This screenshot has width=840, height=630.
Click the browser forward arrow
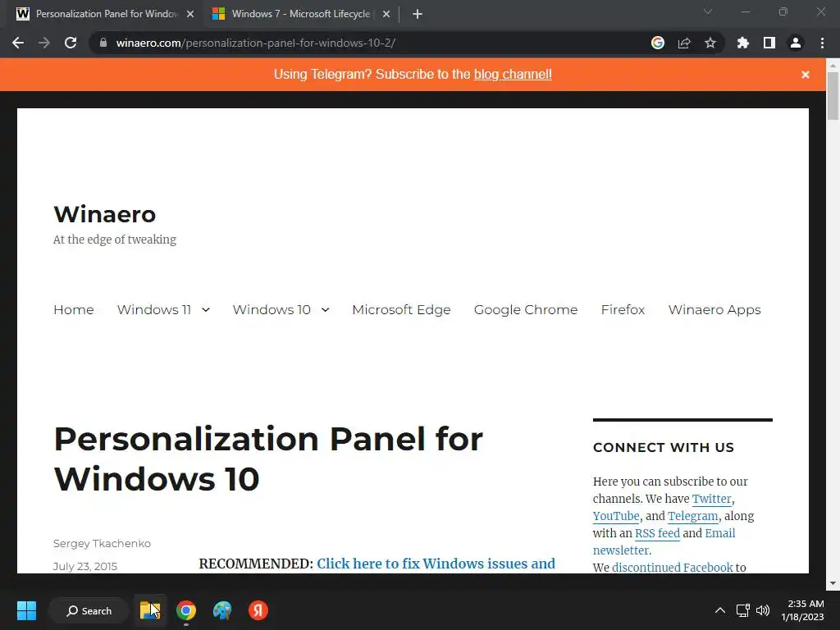44,43
